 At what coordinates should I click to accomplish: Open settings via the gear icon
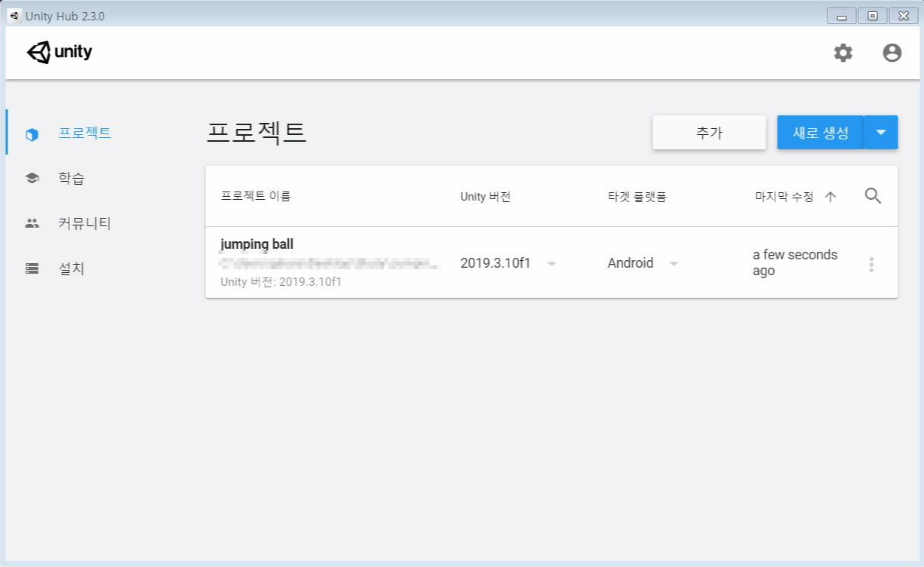(x=843, y=53)
